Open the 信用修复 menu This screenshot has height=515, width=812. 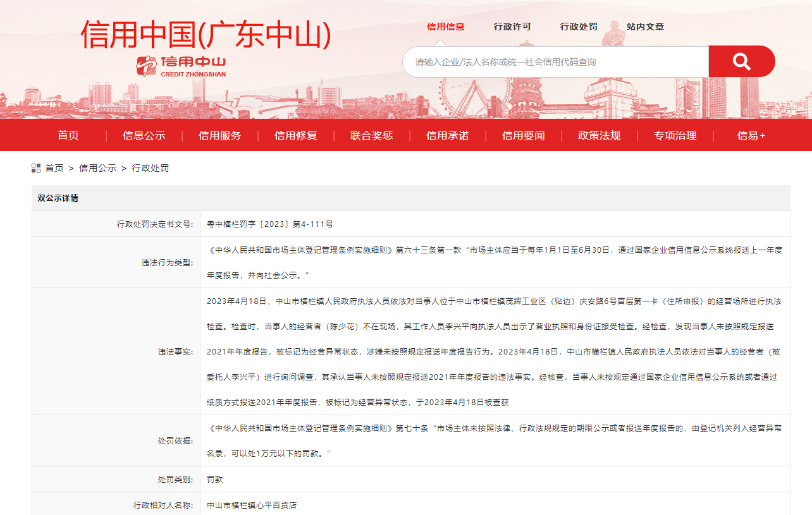[296, 135]
